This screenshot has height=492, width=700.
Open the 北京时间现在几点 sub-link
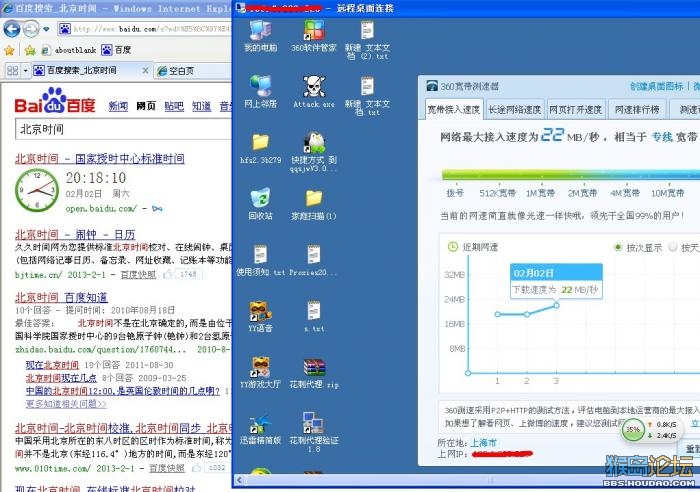(61, 378)
